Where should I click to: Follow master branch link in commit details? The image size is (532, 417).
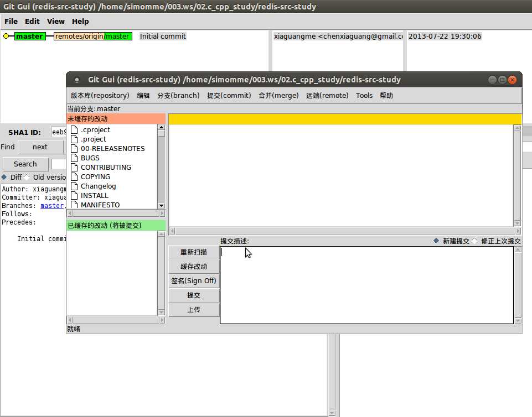point(52,205)
